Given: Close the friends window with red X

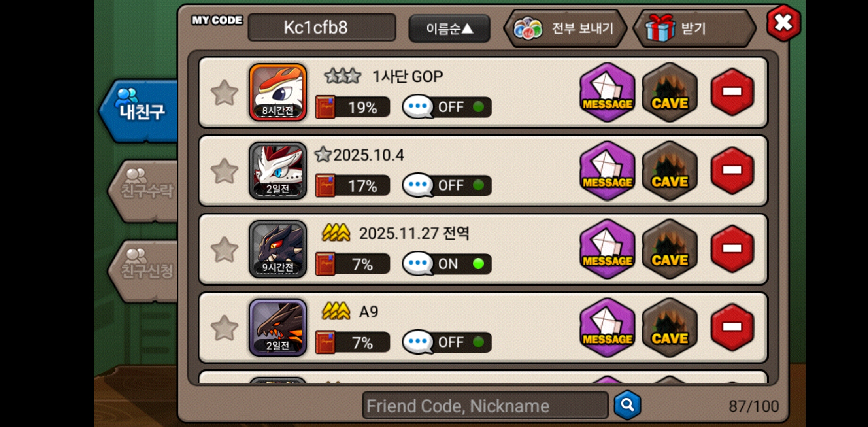Looking at the screenshot, I should [783, 23].
